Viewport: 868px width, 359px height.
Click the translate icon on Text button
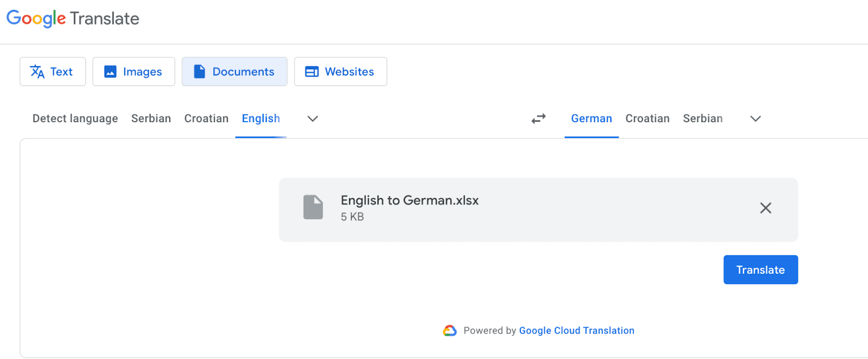pos(37,72)
